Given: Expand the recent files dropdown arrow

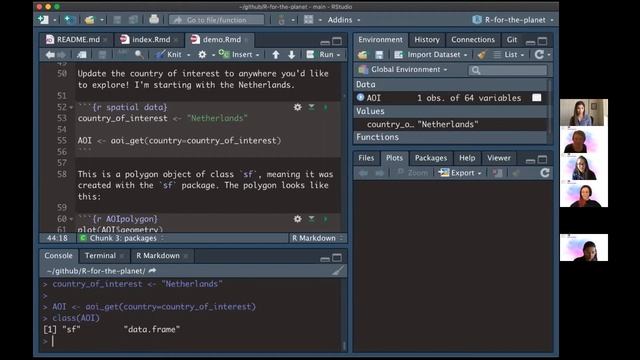Looking at the screenshot, I should (102, 20).
